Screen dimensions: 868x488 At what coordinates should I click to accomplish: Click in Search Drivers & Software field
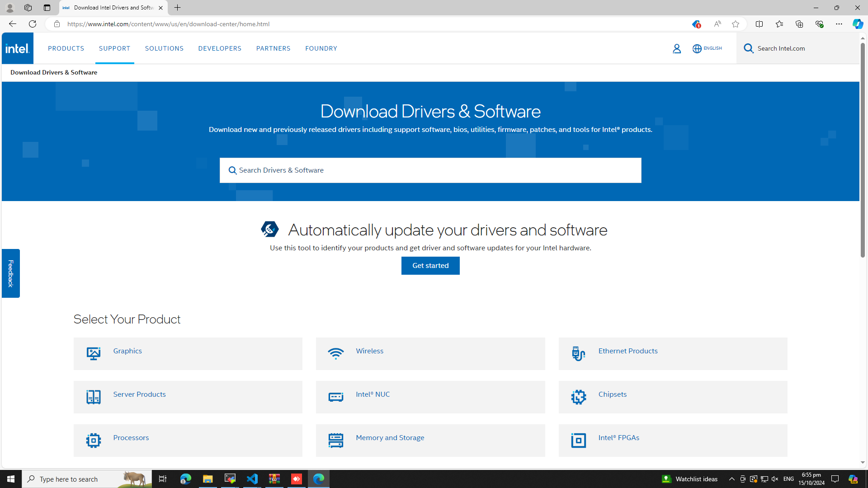coord(430,170)
